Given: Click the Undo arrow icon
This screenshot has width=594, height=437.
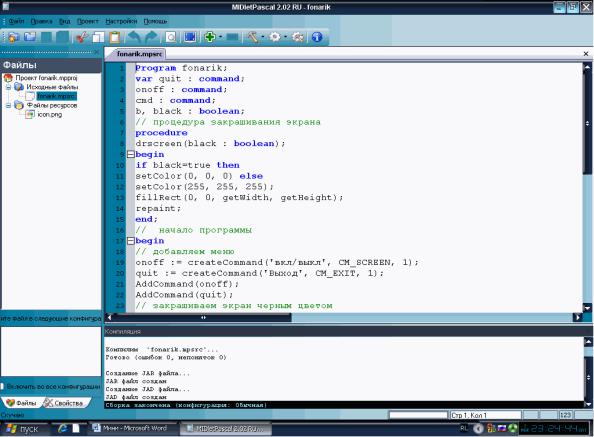Looking at the screenshot, I should pyautogui.click(x=134, y=37).
